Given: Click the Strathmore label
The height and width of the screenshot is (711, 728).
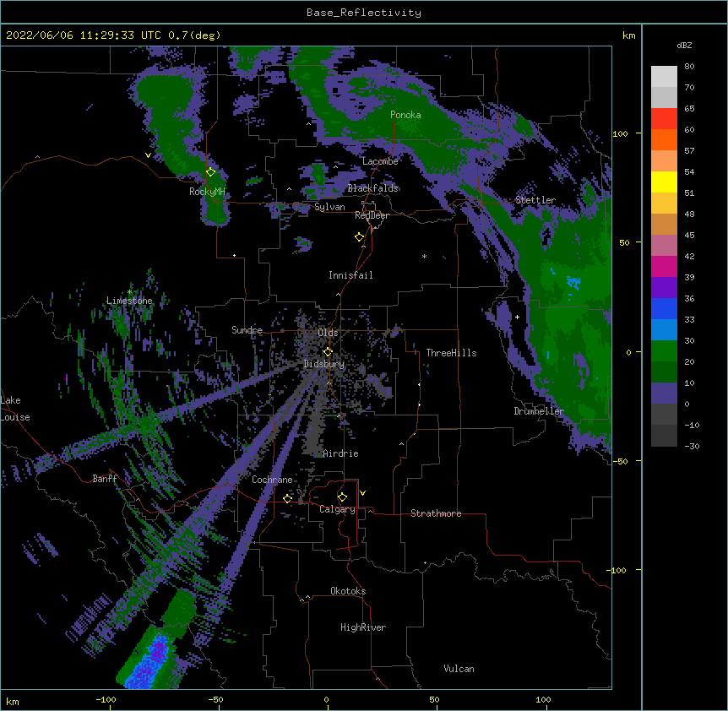Looking at the screenshot, I should click(436, 513).
